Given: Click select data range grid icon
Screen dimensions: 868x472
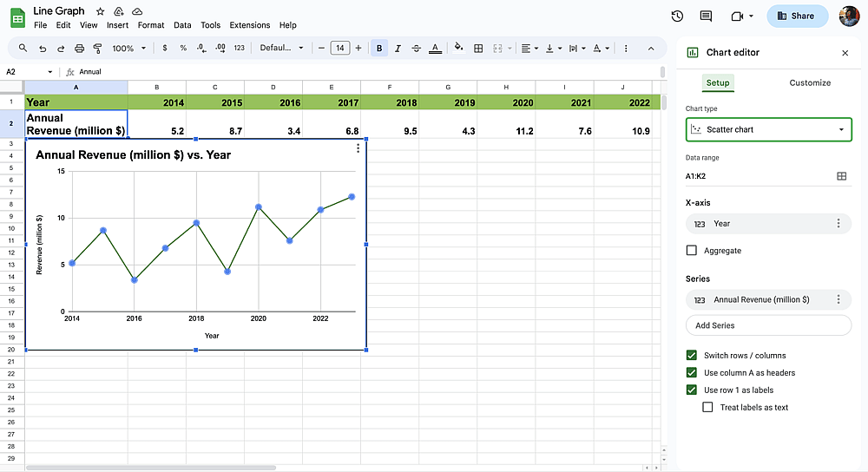Looking at the screenshot, I should click(x=841, y=176).
